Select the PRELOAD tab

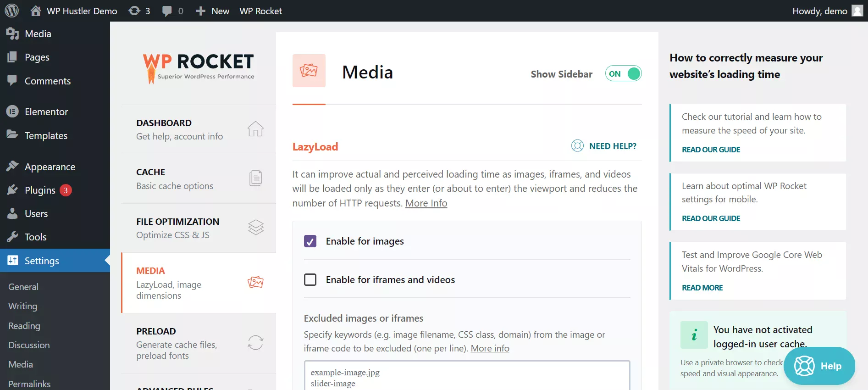point(199,343)
